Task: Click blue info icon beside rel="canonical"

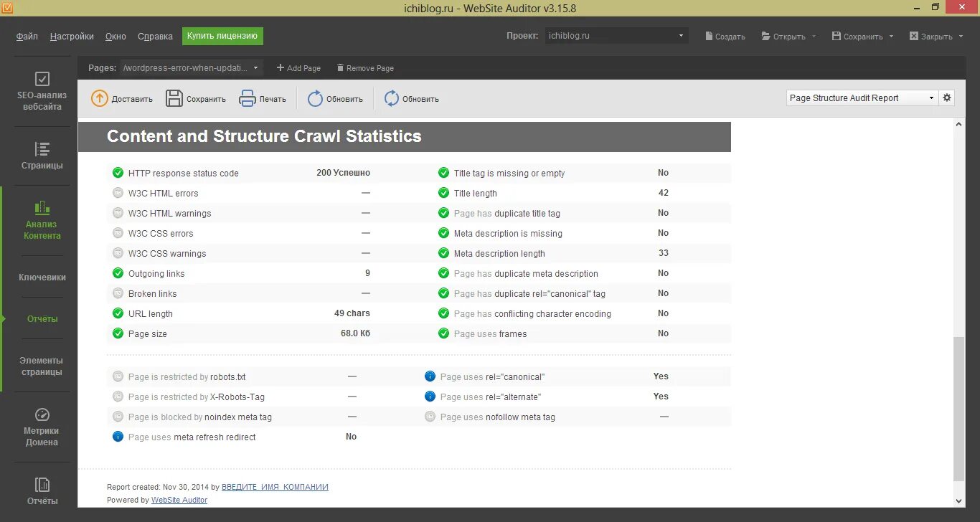Action: click(430, 376)
